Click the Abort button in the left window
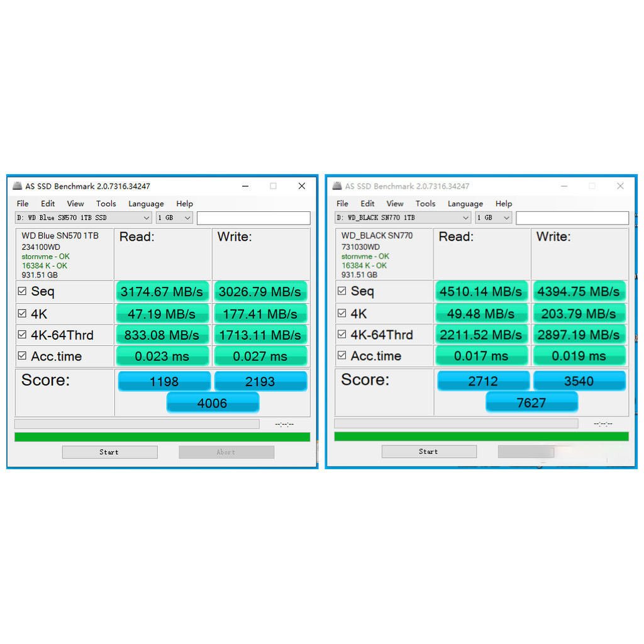The image size is (644, 644). (226, 452)
